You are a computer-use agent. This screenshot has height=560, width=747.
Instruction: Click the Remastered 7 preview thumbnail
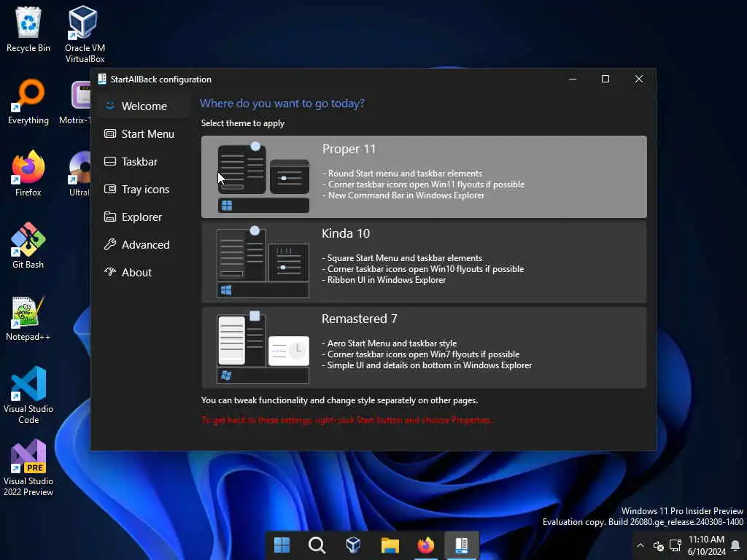[263, 348]
